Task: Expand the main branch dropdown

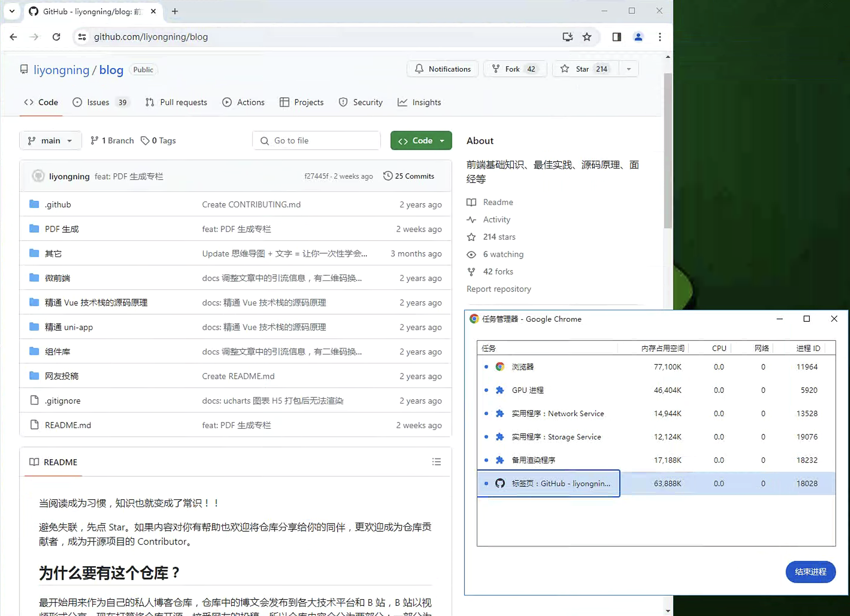Action: tap(50, 141)
